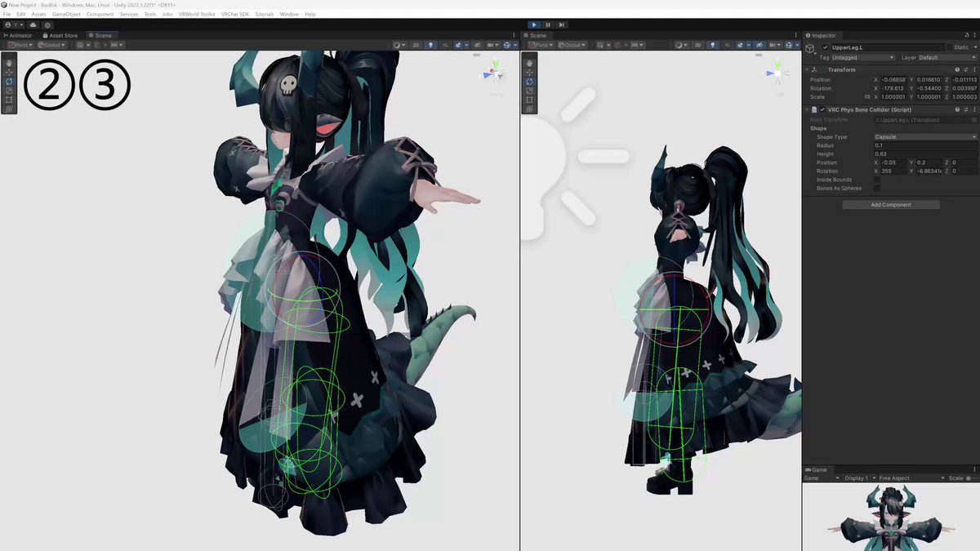Click the GameObject cube icon in Inspector
The image size is (980, 551).
[810, 48]
